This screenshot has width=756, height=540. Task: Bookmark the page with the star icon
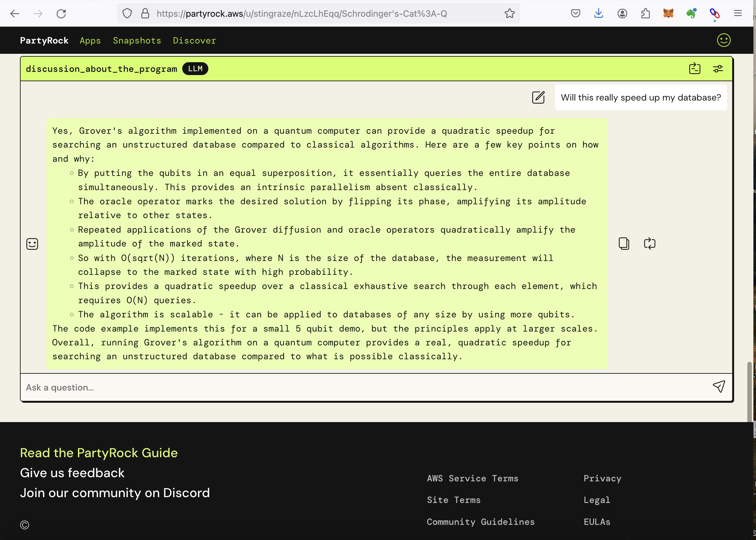(x=509, y=14)
